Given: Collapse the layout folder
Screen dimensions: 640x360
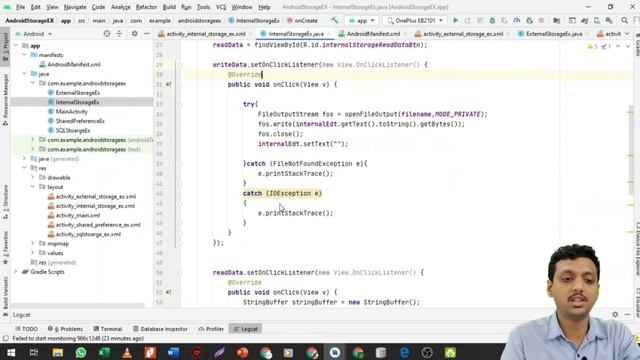Looking at the screenshot, I should (33, 187).
